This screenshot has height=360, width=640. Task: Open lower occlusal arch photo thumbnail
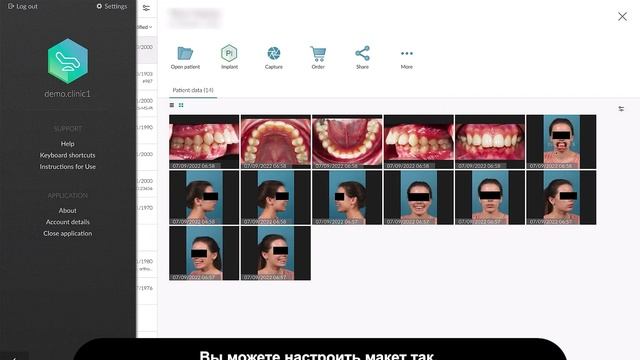pyautogui.click(x=347, y=142)
